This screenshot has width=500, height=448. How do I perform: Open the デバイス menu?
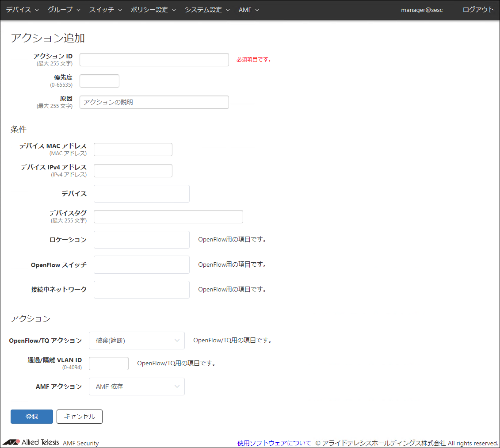[x=22, y=10]
